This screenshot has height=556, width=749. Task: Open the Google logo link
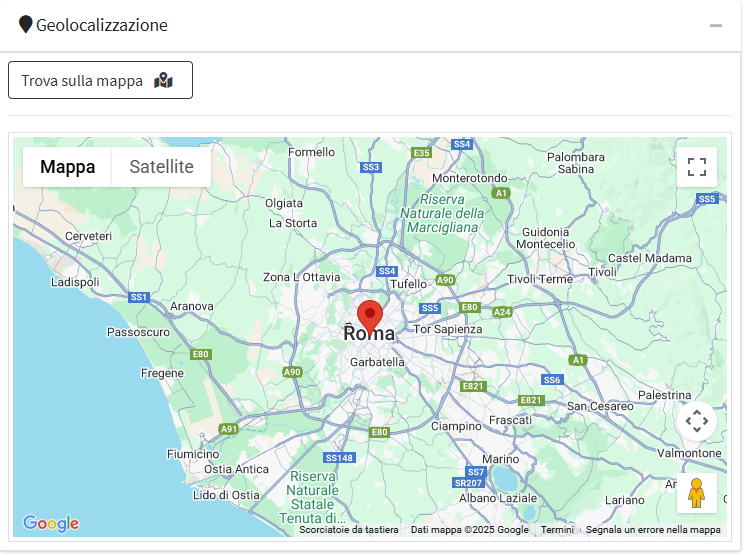(51, 523)
